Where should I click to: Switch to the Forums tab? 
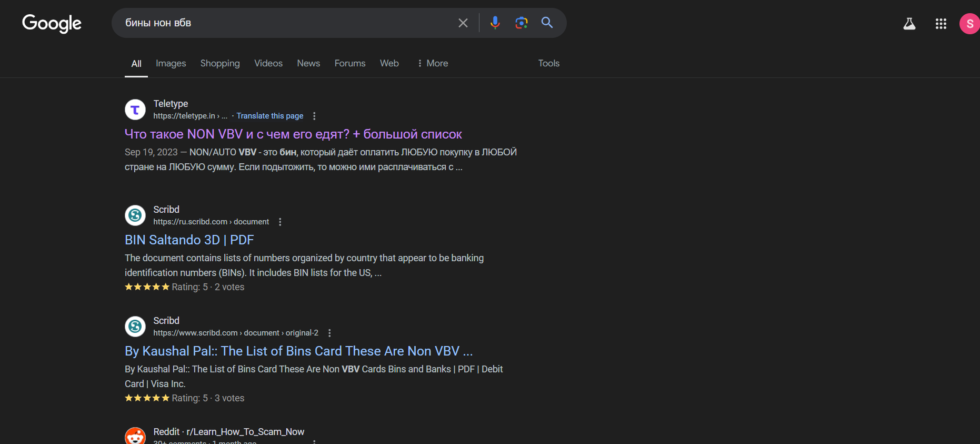[350, 63]
